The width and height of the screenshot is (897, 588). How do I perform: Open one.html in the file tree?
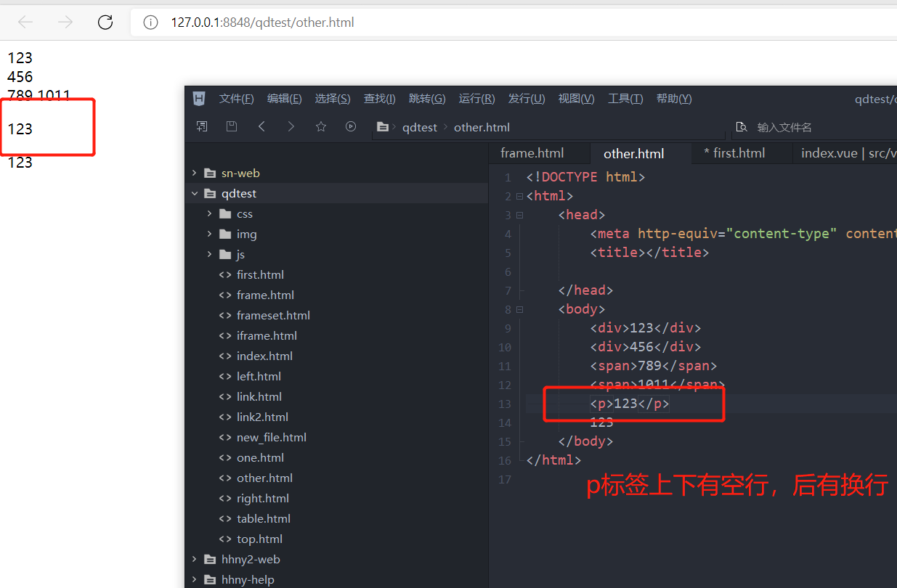click(260, 457)
